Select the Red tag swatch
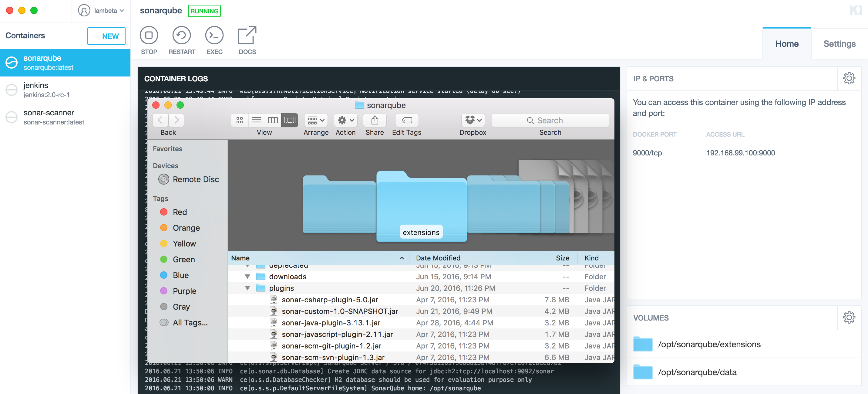This screenshot has width=868, height=394. [x=164, y=212]
